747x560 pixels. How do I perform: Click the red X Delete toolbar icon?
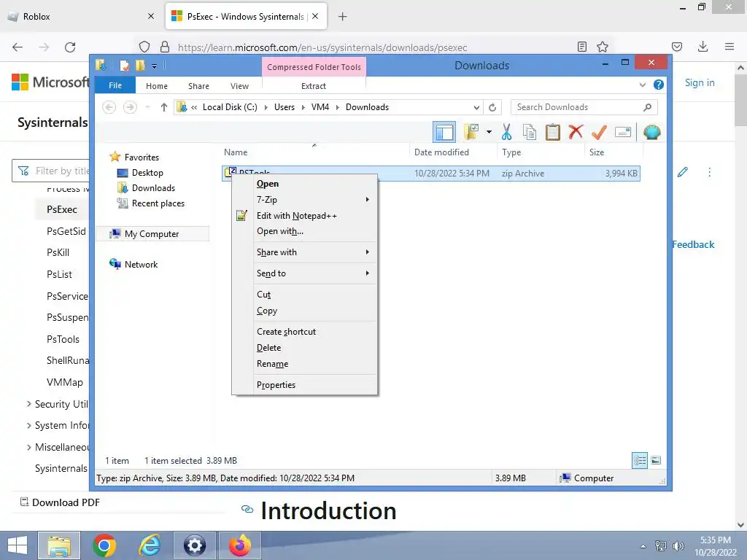tap(576, 131)
